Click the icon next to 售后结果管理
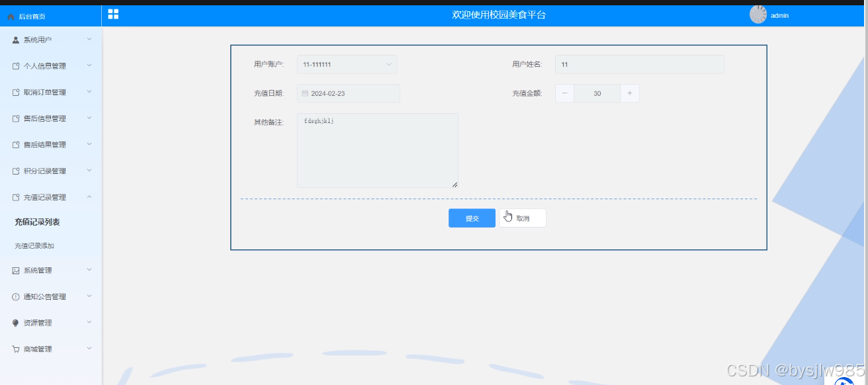Viewport: 868px width, 385px height. pos(16,145)
